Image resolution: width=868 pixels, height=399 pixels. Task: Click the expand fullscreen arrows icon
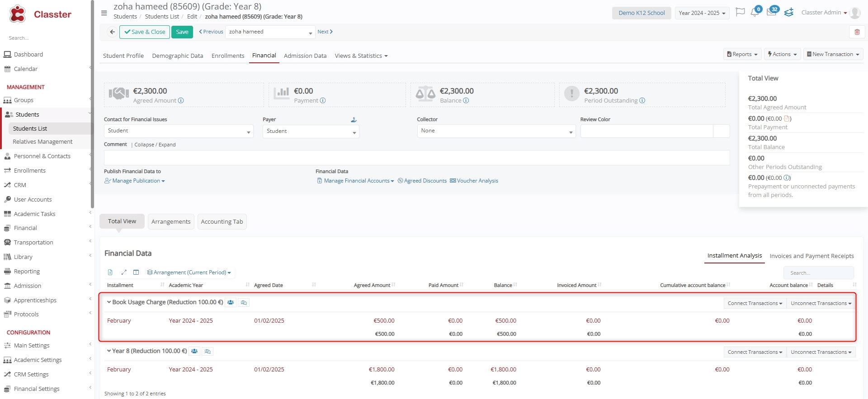(x=124, y=272)
